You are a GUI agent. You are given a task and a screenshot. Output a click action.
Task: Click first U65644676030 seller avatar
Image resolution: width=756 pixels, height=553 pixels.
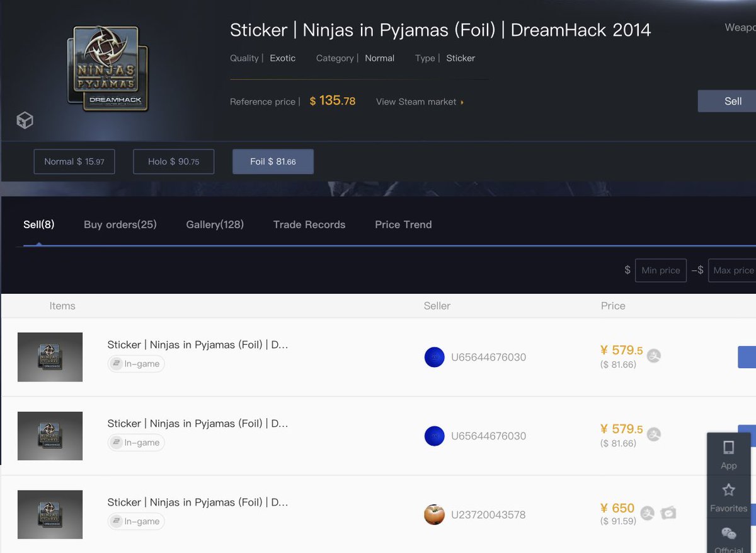click(x=435, y=357)
